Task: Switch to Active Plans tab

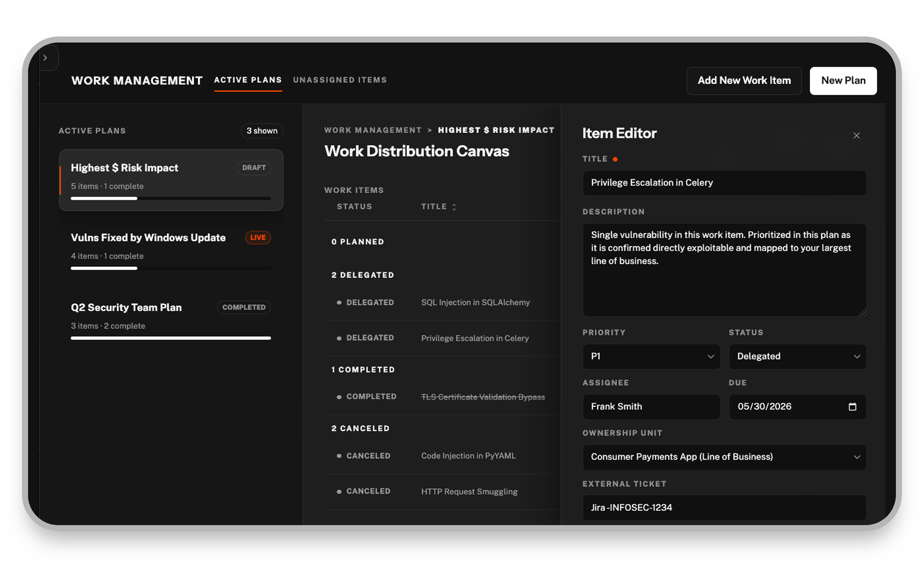Action: (248, 80)
